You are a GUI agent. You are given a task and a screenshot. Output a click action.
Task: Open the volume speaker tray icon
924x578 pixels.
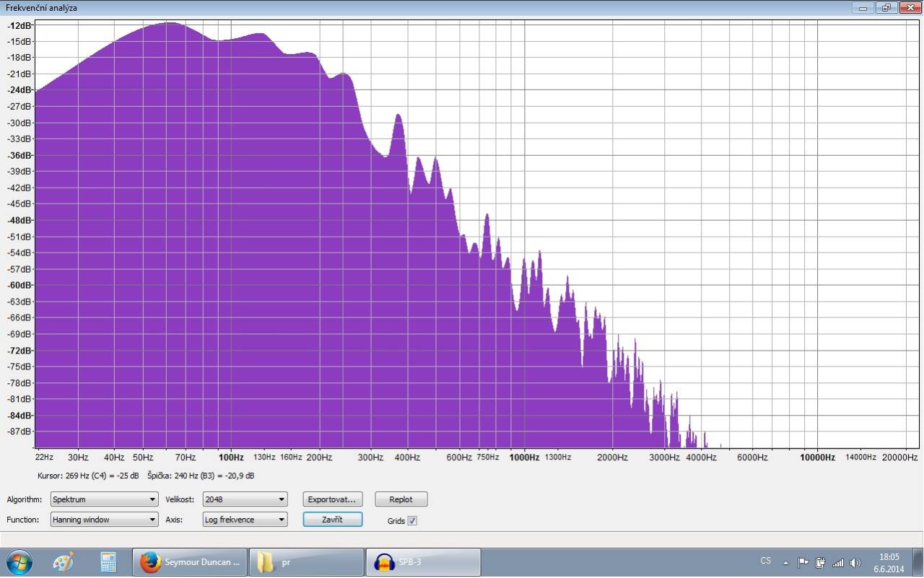(x=855, y=562)
